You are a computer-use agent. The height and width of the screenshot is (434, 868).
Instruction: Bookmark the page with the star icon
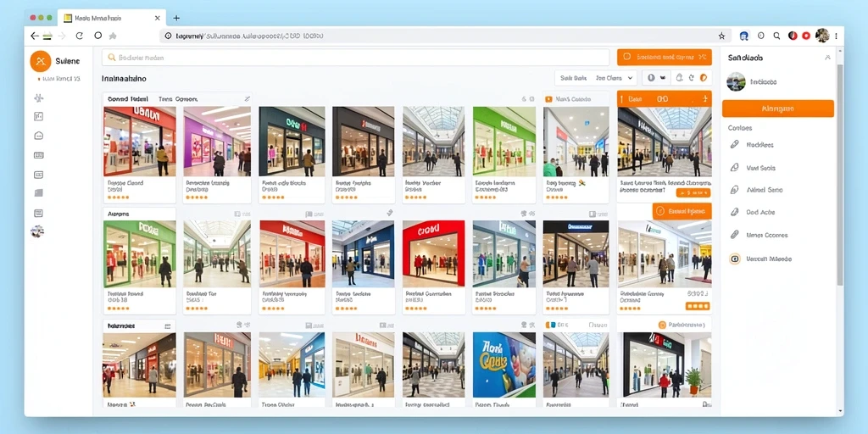[721, 36]
